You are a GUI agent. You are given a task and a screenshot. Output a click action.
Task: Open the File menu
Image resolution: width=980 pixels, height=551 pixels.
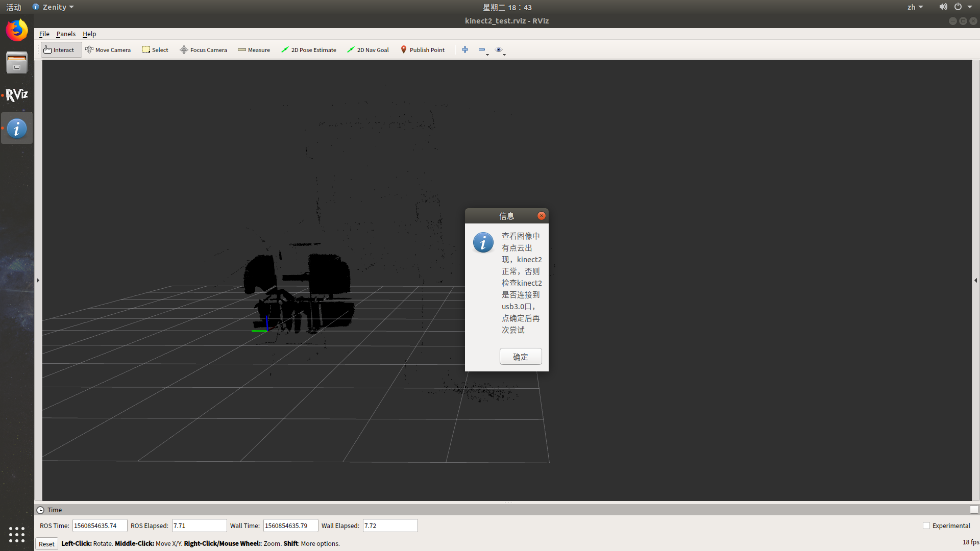pos(44,34)
